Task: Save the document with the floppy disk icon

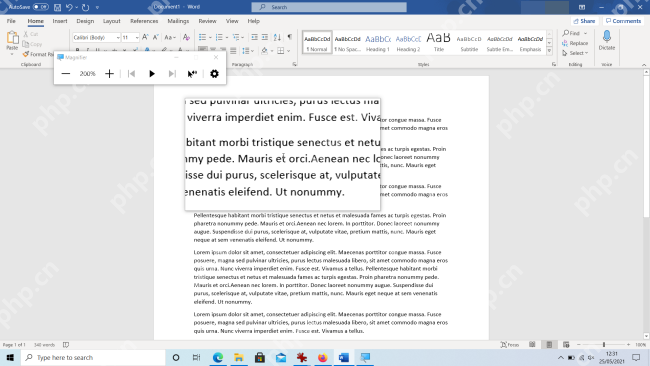Action: click(x=58, y=7)
